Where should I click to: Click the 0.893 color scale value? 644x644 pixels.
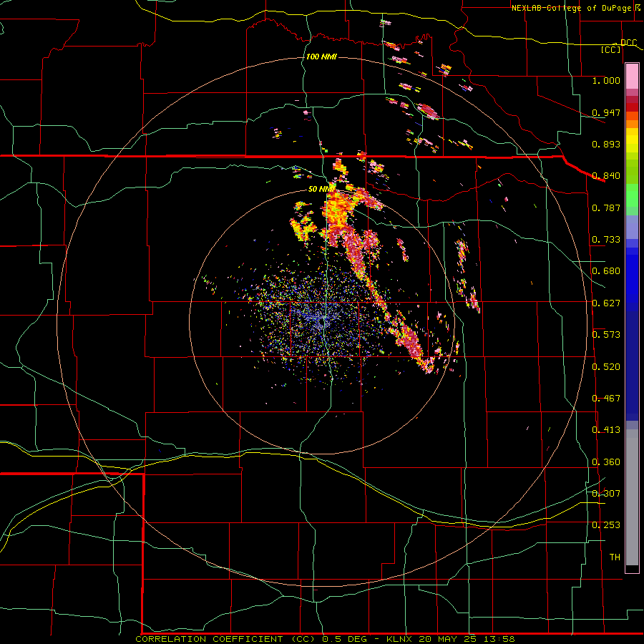pyautogui.click(x=606, y=144)
